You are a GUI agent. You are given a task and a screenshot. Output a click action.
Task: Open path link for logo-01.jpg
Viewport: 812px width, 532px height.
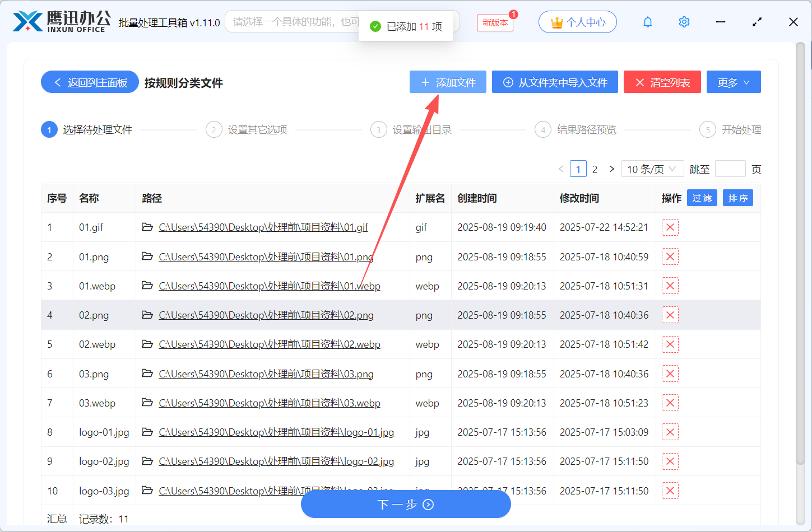point(276,432)
